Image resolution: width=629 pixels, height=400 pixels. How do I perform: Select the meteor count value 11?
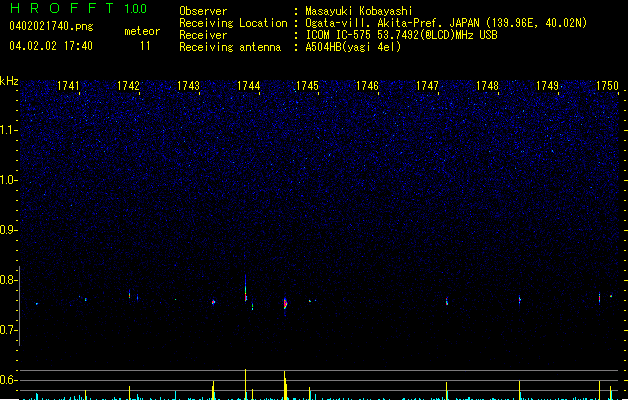tap(146, 46)
